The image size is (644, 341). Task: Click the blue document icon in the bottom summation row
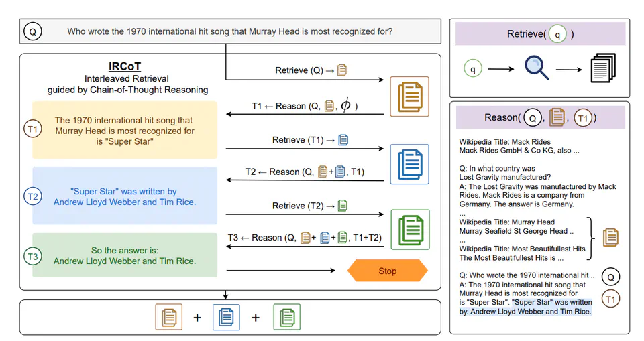[226, 317]
